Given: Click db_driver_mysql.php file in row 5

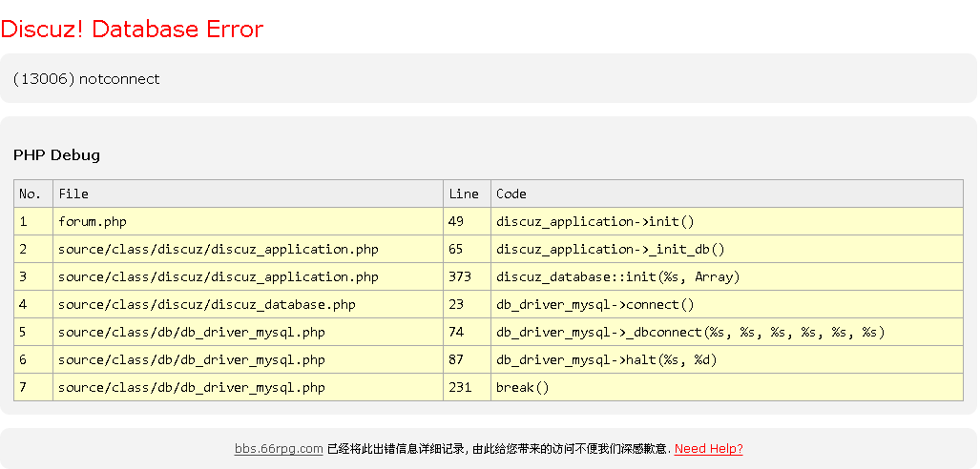Looking at the screenshot, I should [x=248, y=332].
